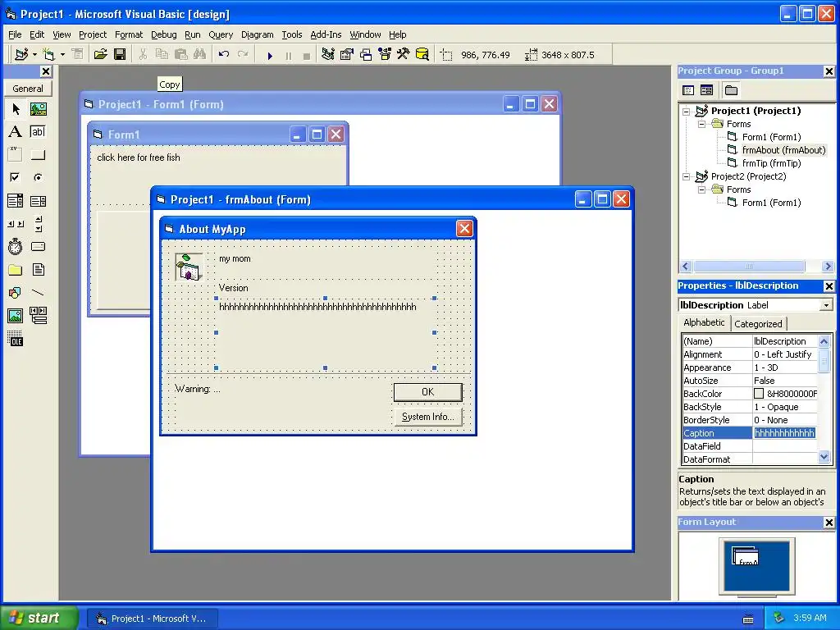
Task: Open the Add Form dropdown arrow in the toolbar
Action: (62, 55)
